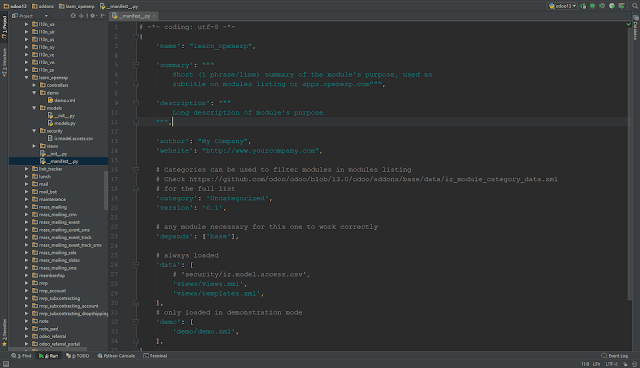Viewport: 640px width, 368px height.
Task: Click the LF line separator in status bar
Action: point(597,364)
